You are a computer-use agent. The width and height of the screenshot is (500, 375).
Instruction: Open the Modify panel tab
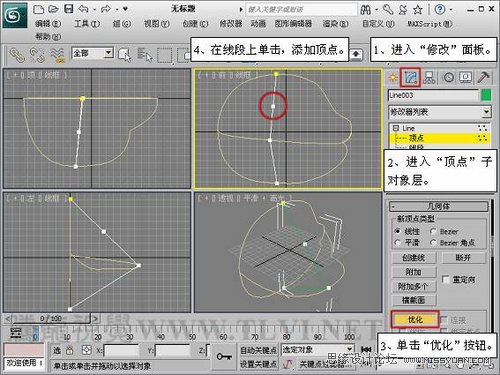tap(411, 77)
